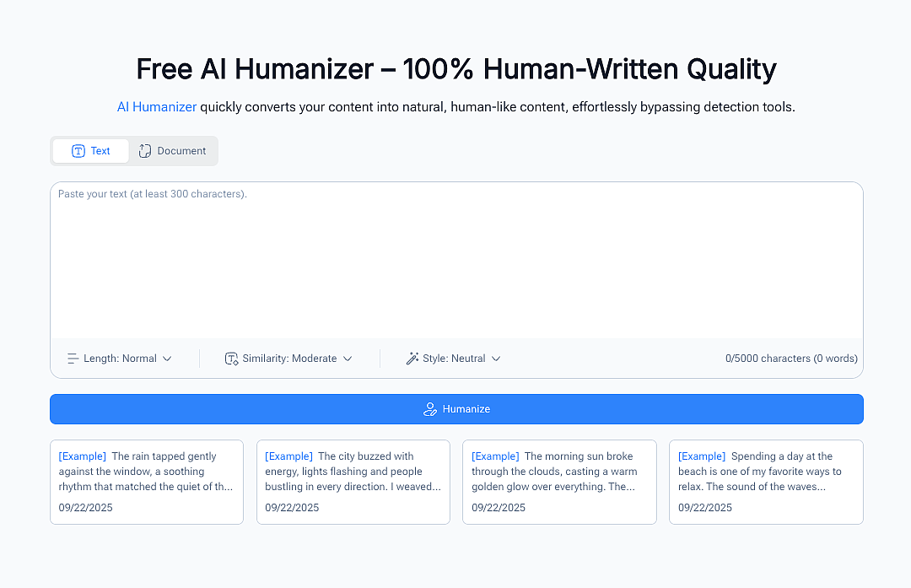
Task: Click the Similarity icon in the toolbar
Action: tap(231, 359)
